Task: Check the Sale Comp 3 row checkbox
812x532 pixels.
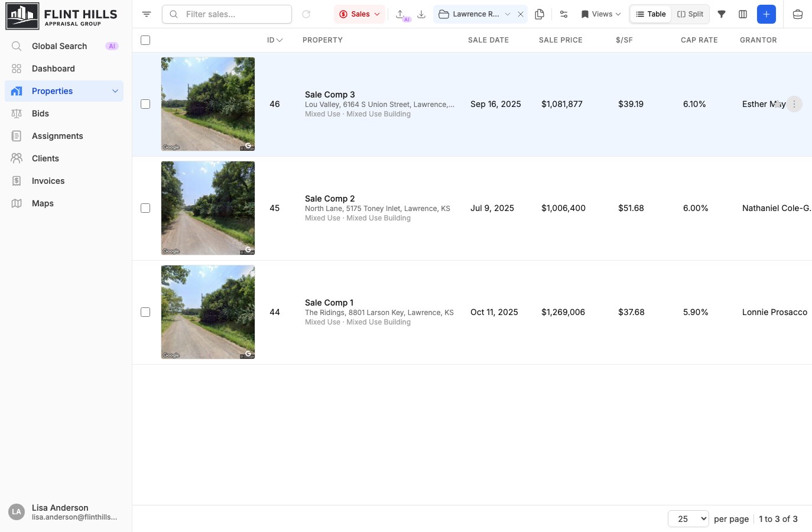Action: pyautogui.click(x=145, y=104)
